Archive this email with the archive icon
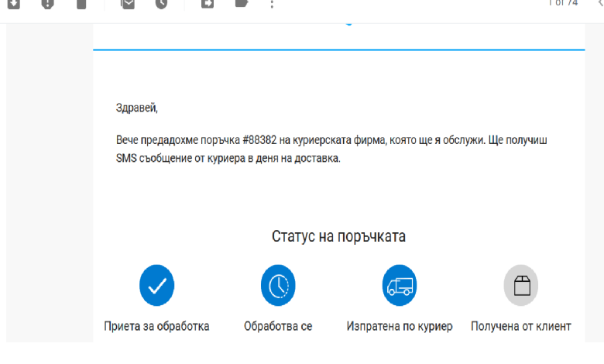The image size is (604, 364). (14, 4)
